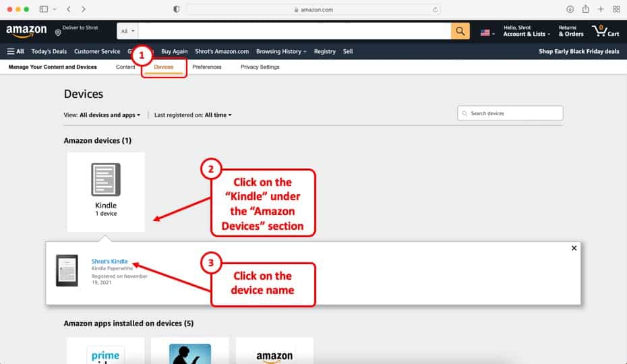Viewport: 627px width, 364px height.
Task: Click the Search devices field
Action: (510, 113)
